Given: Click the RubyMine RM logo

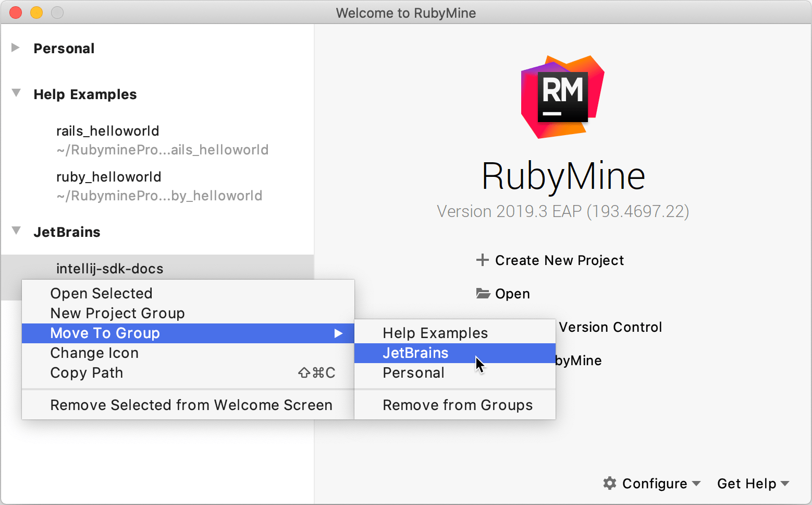Looking at the screenshot, I should (x=563, y=97).
